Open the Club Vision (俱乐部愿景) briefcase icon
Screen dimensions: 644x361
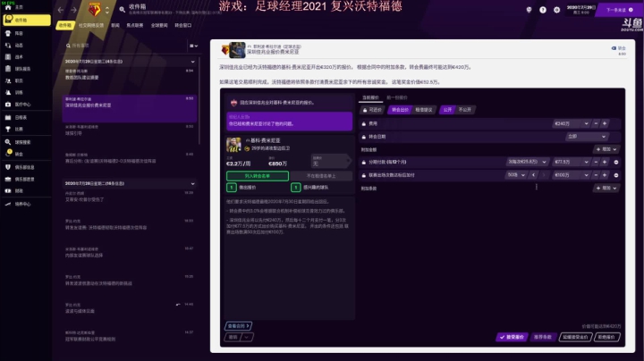coord(8,180)
